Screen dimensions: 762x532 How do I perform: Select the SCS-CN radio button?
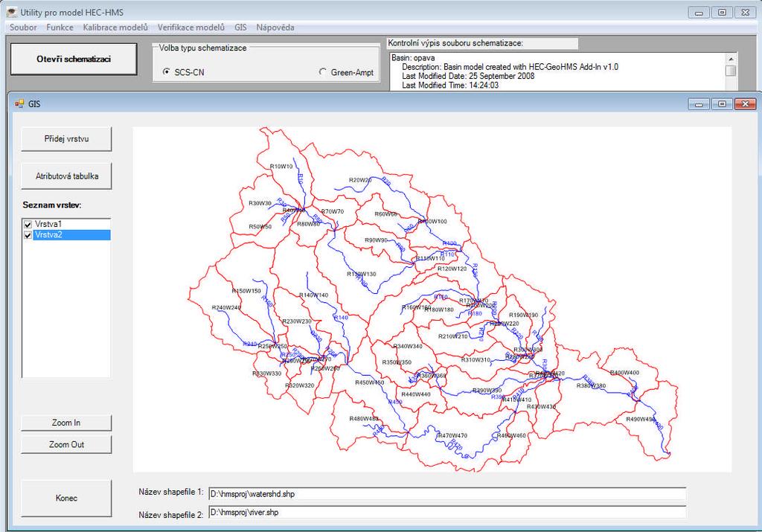(x=167, y=72)
